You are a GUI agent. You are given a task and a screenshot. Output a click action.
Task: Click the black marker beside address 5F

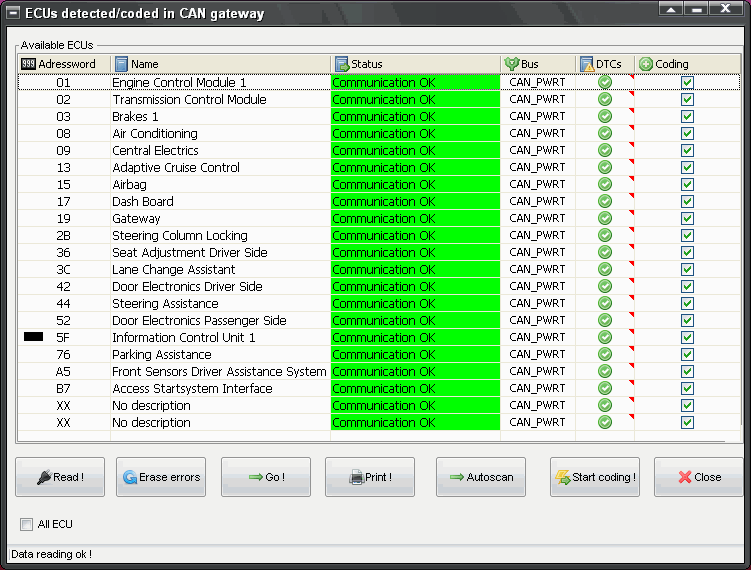coord(33,337)
